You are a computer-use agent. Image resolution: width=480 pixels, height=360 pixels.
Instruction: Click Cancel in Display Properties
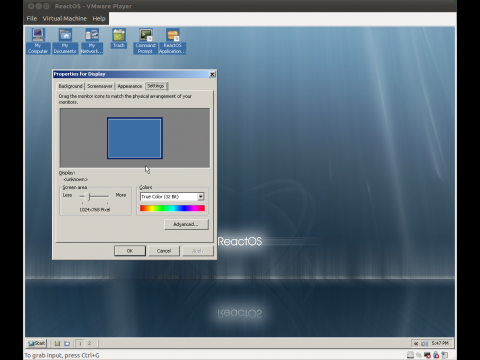(164, 251)
